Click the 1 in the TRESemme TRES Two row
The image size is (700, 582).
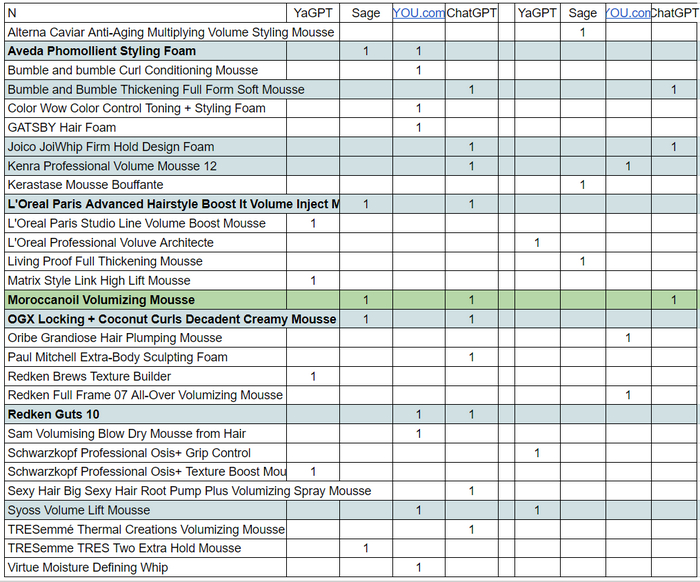click(366, 548)
